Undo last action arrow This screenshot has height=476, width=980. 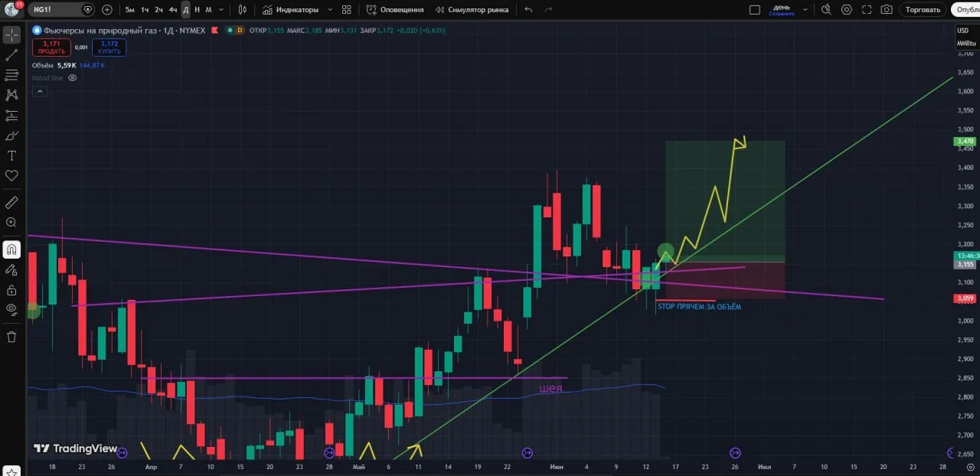528,10
